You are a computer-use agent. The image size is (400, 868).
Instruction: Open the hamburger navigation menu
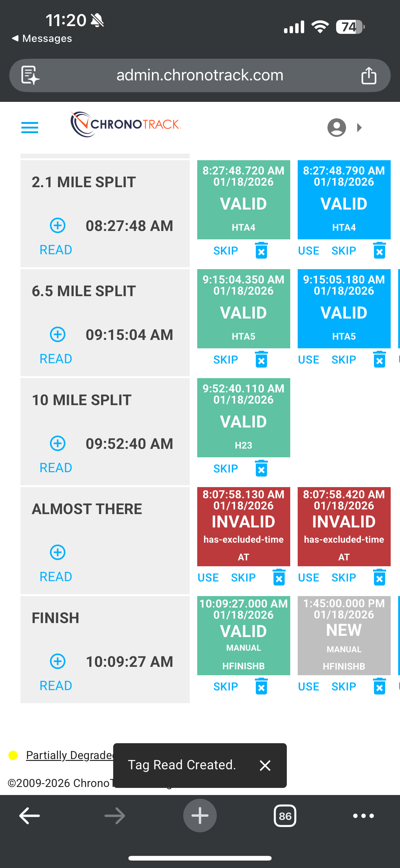[30, 128]
